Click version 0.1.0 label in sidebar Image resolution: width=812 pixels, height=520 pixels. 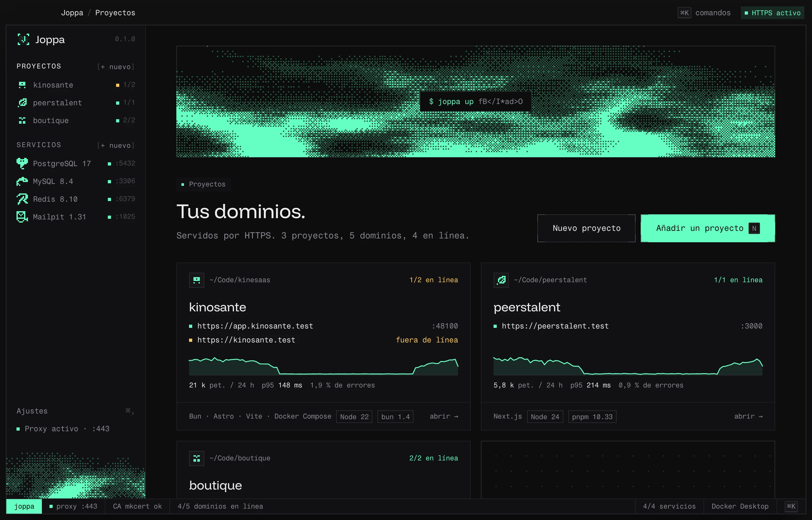click(x=125, y=39)
